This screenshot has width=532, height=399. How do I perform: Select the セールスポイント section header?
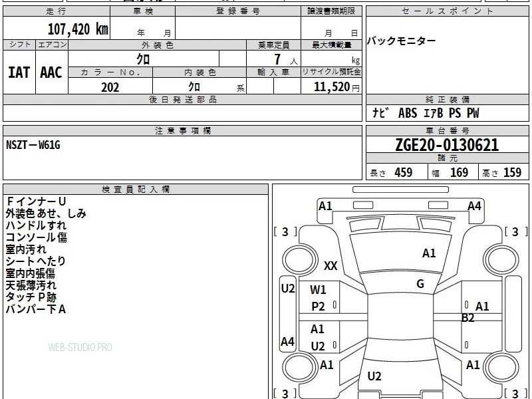[447, 11]
